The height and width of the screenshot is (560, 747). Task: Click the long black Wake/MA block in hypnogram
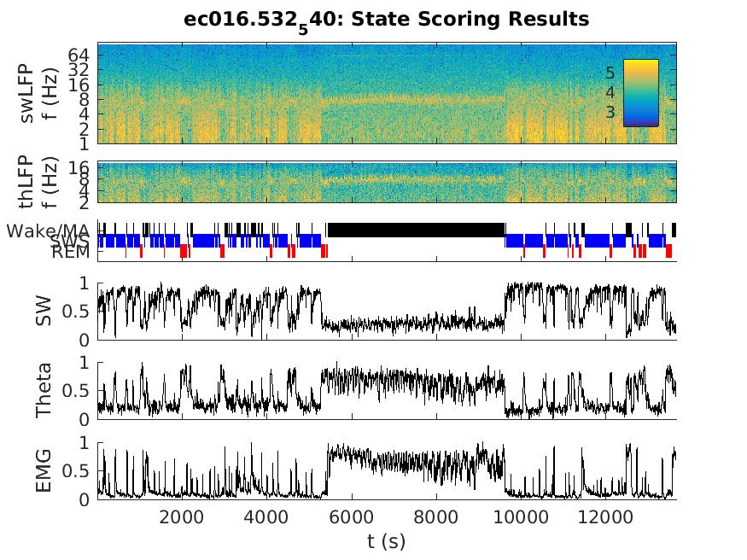[416, 230]
